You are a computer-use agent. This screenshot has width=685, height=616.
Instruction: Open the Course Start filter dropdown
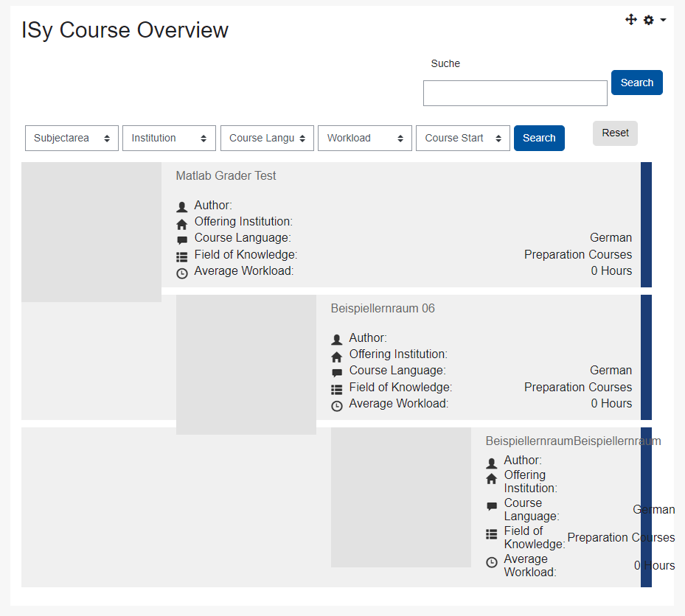tap(462, 138)
